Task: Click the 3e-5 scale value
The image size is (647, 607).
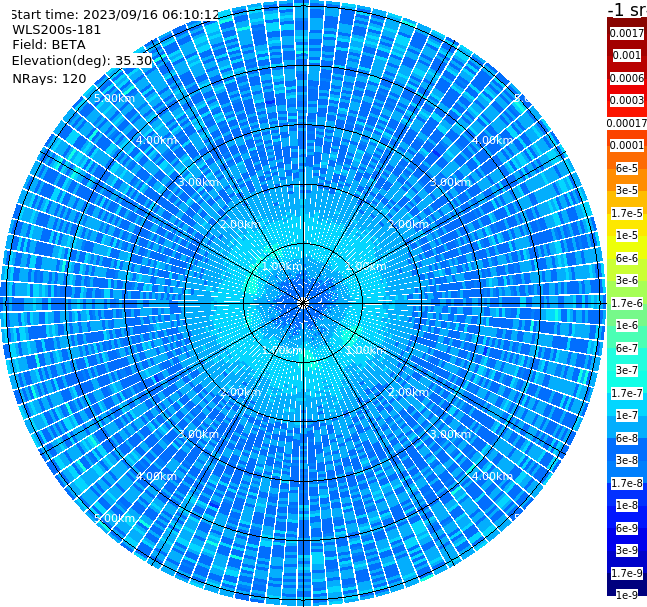Action: coord(627,190)
